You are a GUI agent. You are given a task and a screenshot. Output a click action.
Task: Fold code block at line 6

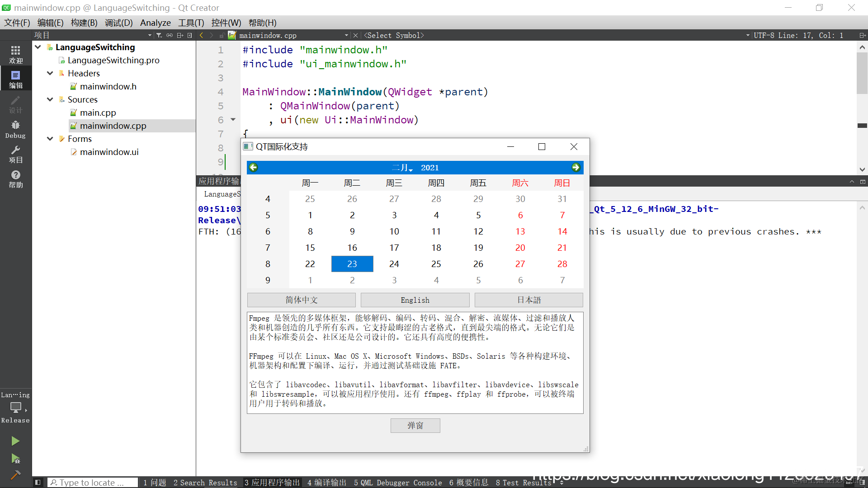pyautogui.click(x=233, y=120)
